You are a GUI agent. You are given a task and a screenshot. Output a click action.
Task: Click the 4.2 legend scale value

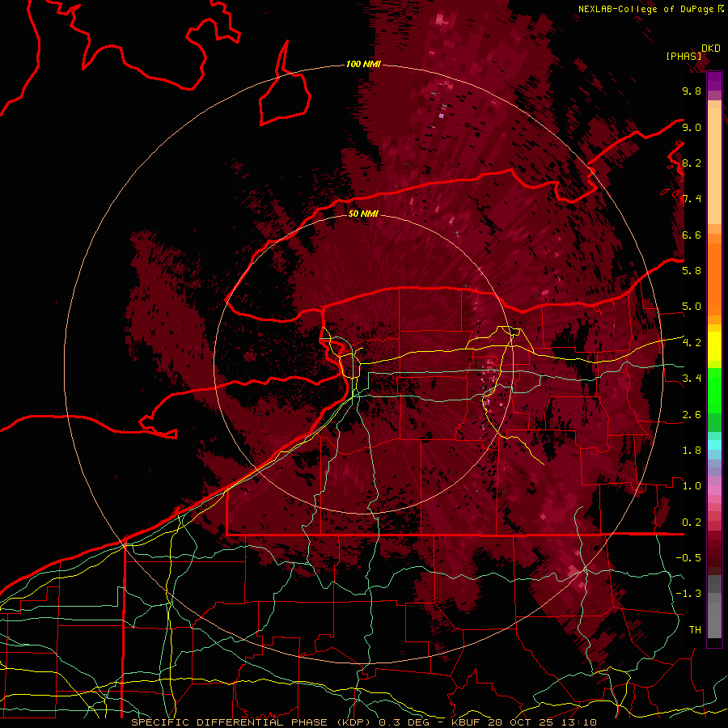pos(692,343)
